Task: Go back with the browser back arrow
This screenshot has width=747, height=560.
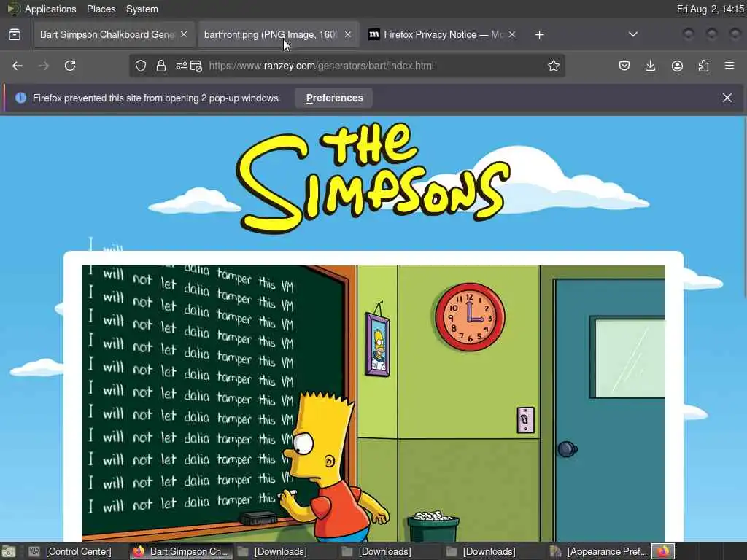Action: [18, 66]
